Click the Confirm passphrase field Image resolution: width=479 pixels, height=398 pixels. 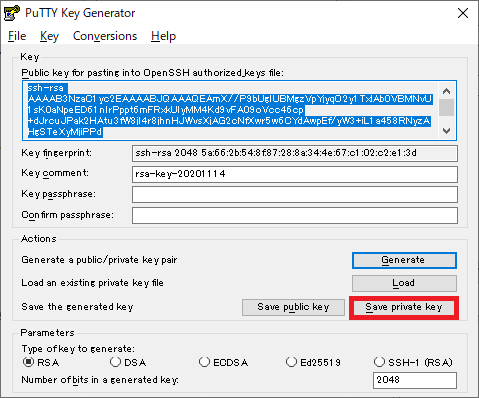pos(295,215)
